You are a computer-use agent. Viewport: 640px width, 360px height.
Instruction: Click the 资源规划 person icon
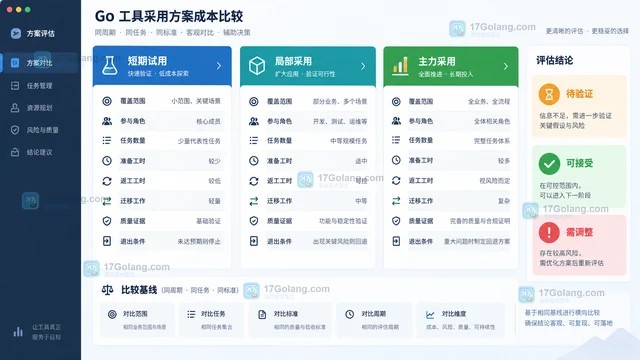15,108
